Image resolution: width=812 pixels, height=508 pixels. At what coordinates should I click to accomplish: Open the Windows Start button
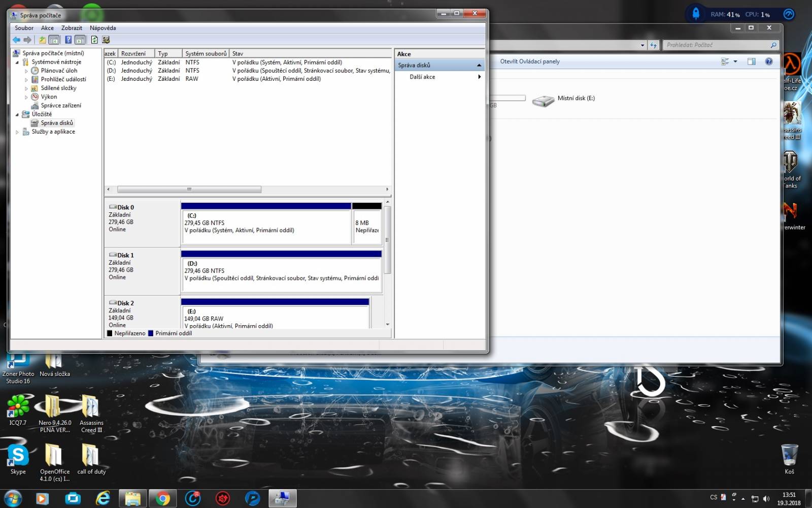(x=13, y=498)
